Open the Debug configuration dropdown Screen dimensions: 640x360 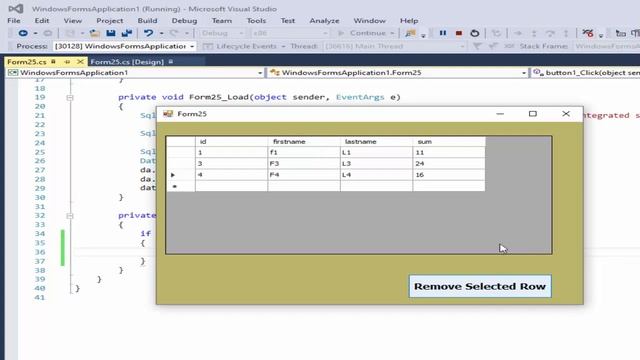pos(241,33)
